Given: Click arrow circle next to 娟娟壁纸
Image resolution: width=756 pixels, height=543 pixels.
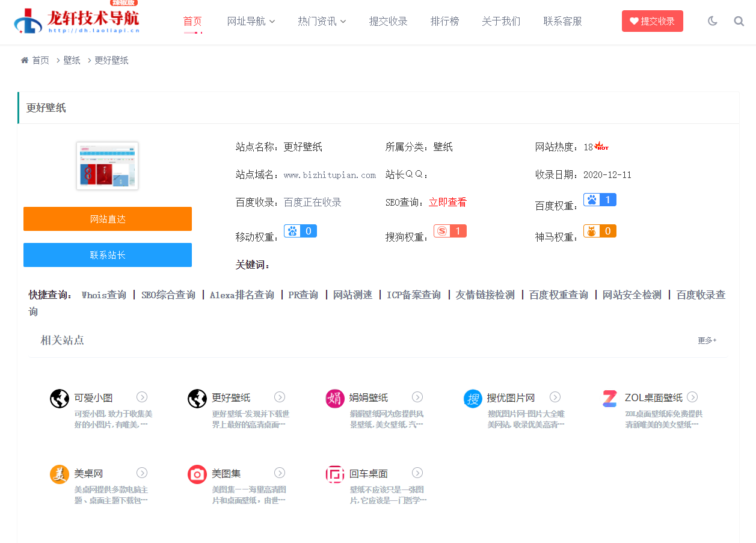Looking at the screenshot, I should [x=417, y=397].
